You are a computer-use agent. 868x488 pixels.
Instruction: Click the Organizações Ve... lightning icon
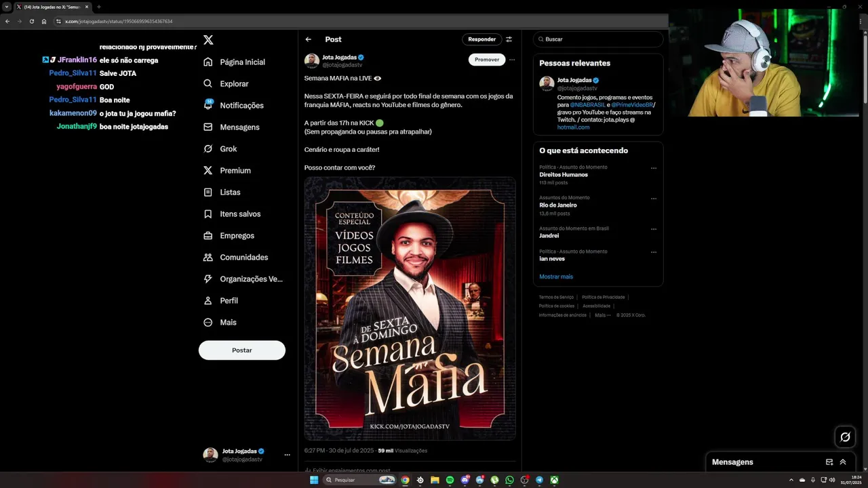(x=208, y=279)
